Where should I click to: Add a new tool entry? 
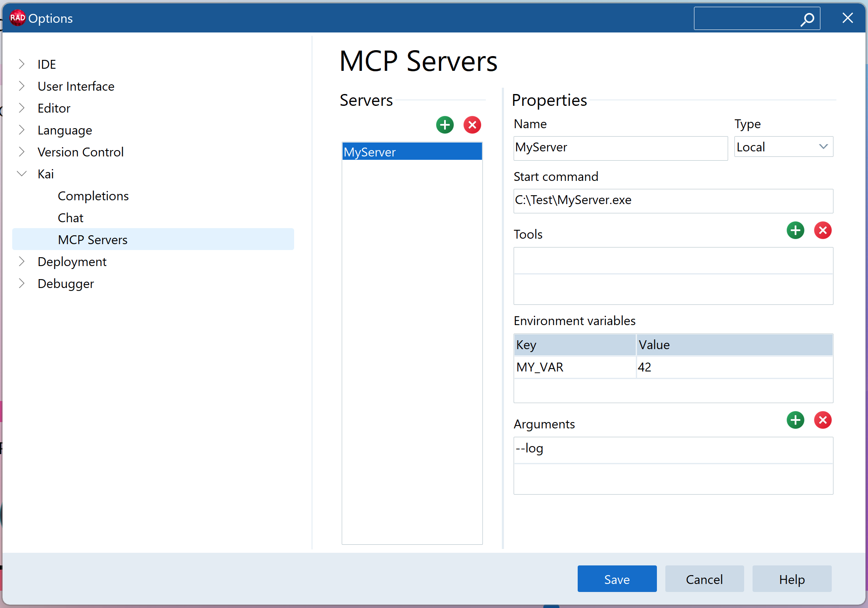click(x=796, y=230)
